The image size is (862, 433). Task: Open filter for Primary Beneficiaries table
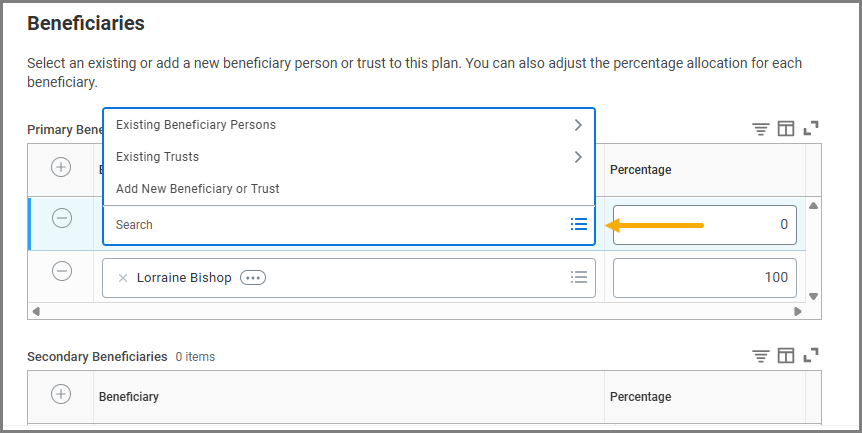[761, 129]
